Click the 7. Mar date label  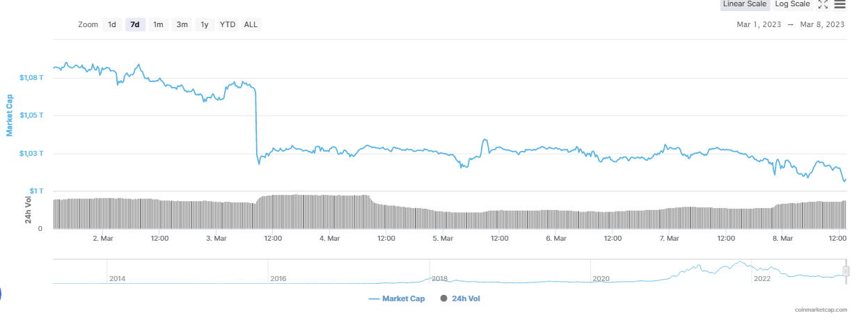670,238
